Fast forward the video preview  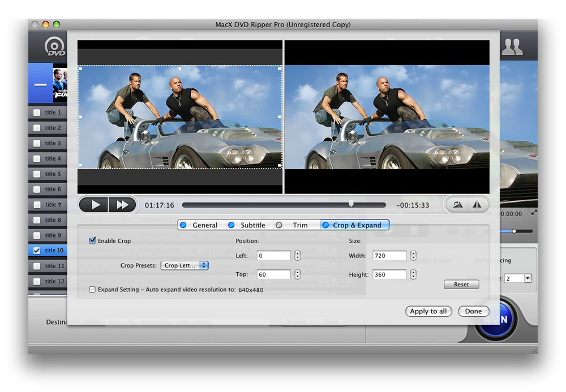[x=122, y=205]
